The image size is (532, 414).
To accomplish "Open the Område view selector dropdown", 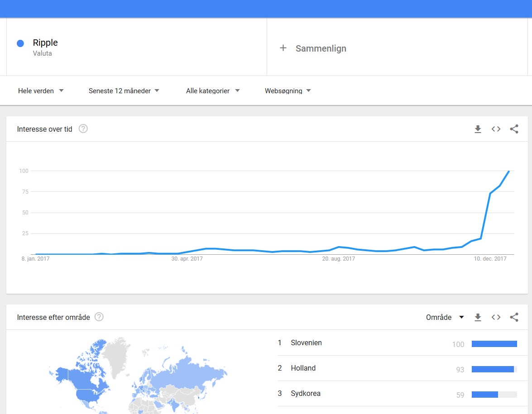I will tap(445, 318).
